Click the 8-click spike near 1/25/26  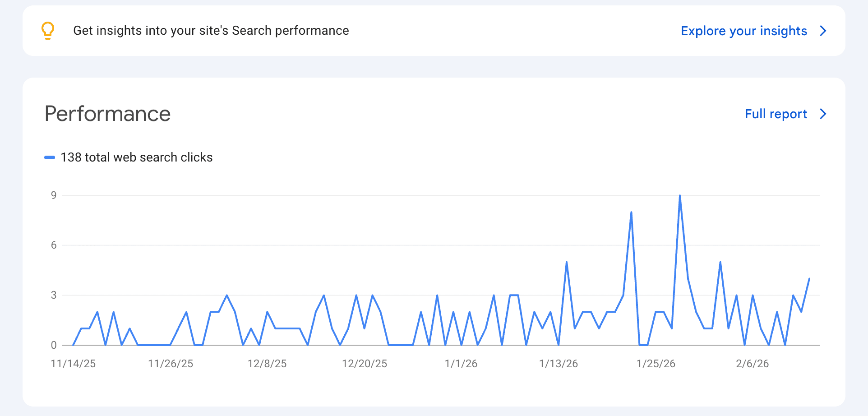631,212
